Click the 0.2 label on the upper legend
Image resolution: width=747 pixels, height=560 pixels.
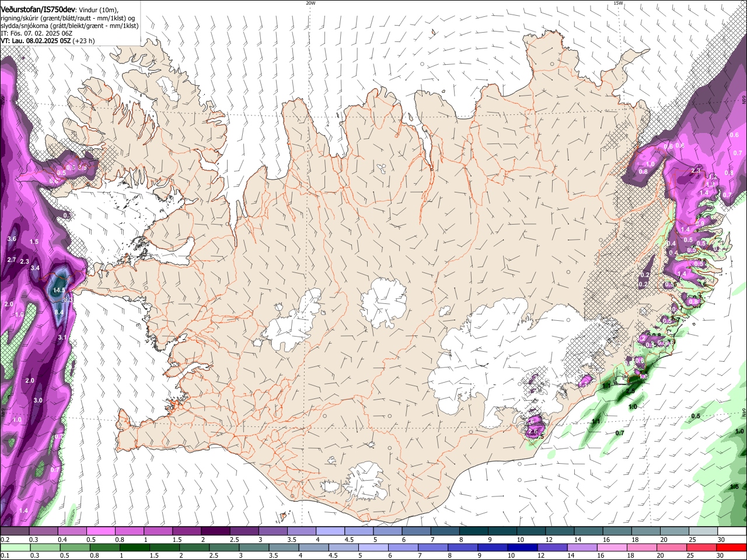[x=5, y=540]
